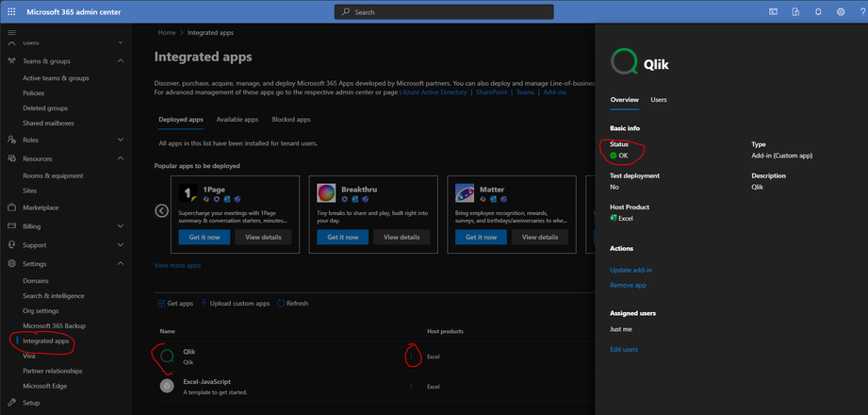Select the Overview tab in Qlik panel
Screen dimensions: 868x415
[625, 100]
